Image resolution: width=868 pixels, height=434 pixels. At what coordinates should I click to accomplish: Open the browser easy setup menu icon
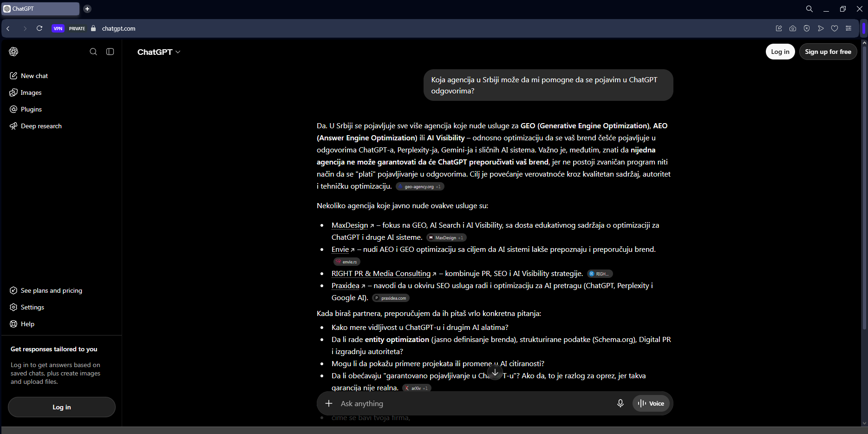pos(848,28)
